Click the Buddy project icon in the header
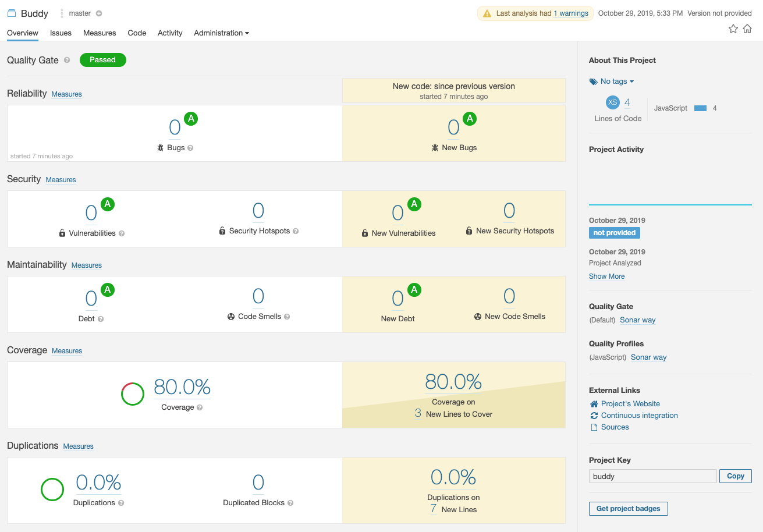 pyautogui.click(x=10, y=13)
